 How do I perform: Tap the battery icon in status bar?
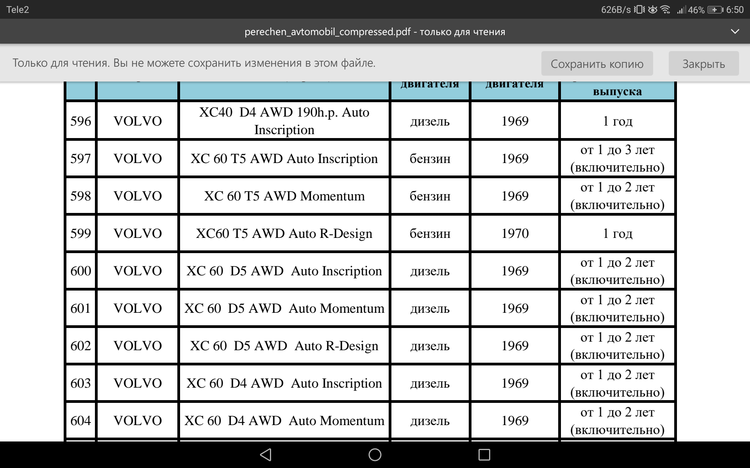pyautogui.click(x=715, y=10)
